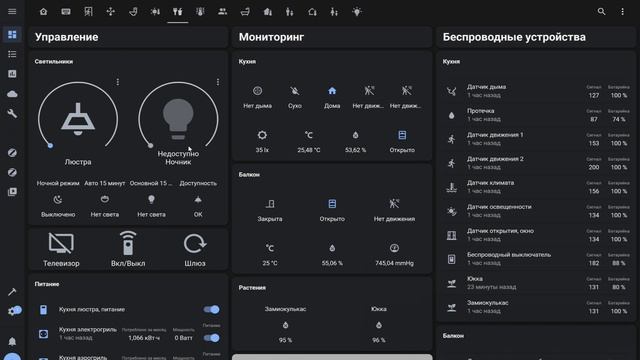Open the Ночник card three-dot menu
The height and width of the screenshot is (360, 640).
[x=218, y=82]
